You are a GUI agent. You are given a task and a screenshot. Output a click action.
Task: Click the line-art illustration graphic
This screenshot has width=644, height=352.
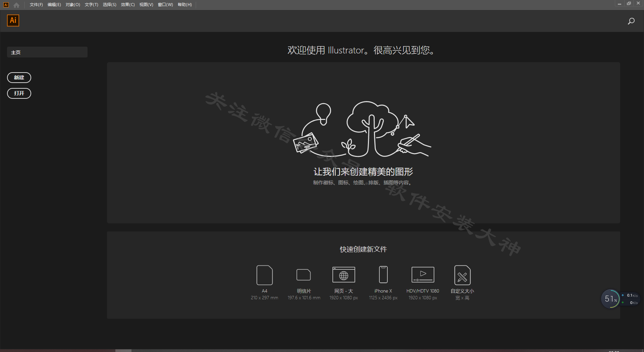[x=362, y=129]
